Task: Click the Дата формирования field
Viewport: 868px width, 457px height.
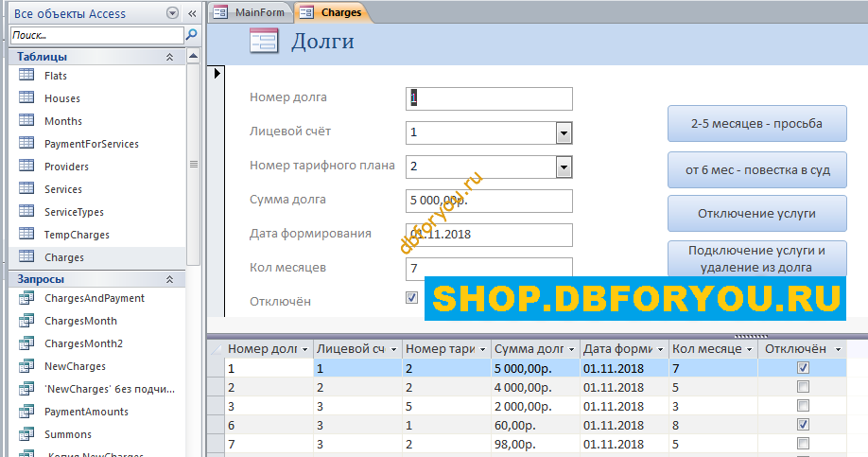Action: (x=489, y=235)
